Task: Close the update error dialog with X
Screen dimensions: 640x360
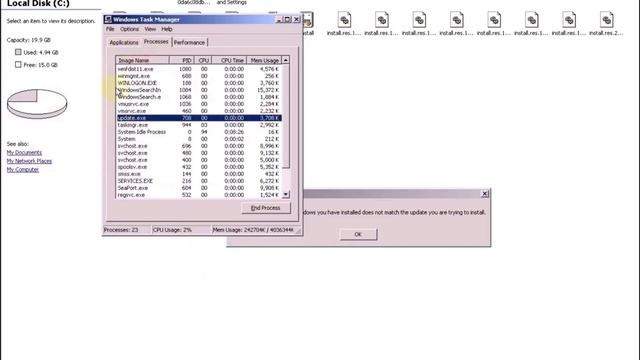Action: (484, 194)
